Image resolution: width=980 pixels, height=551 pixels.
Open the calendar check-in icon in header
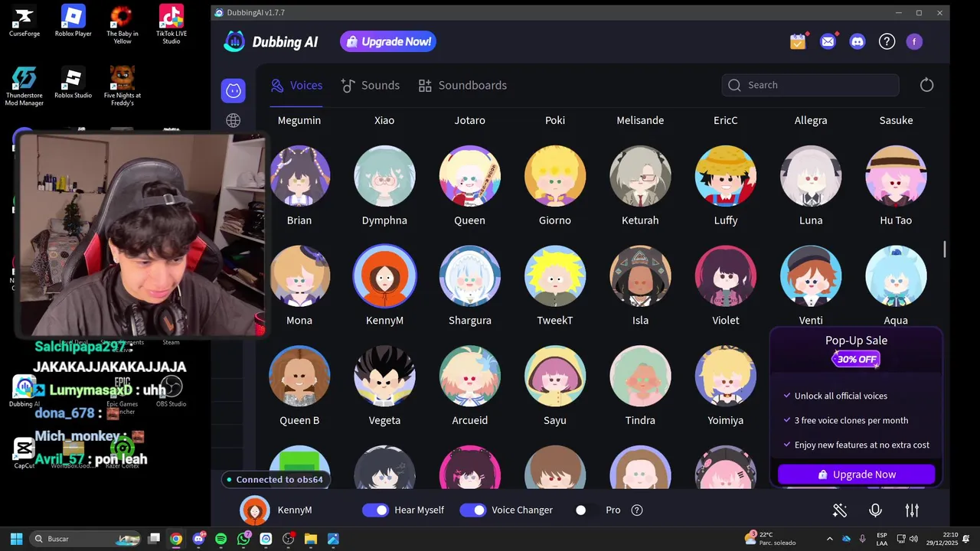tap(799, 41)
